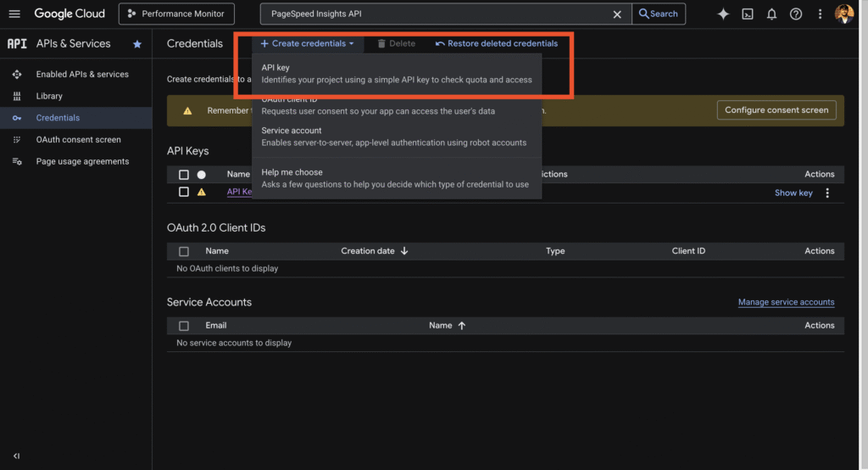Toggle the Create credentials dropdown
The image size is (868, 470).
tap(307, 43)
